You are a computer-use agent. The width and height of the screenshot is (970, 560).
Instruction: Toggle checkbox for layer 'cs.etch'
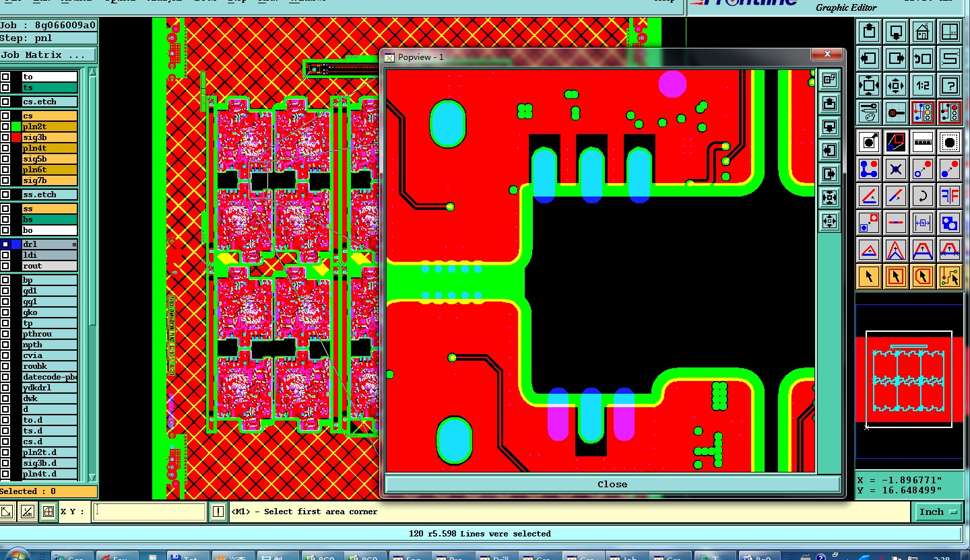coord(5,102)
